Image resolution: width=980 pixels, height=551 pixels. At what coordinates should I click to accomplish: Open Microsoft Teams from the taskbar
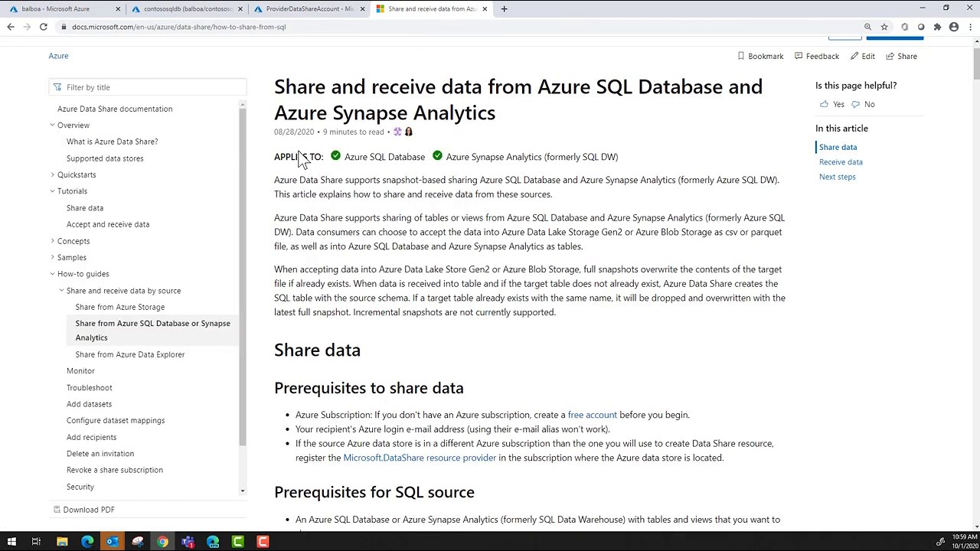click(188, 542)
